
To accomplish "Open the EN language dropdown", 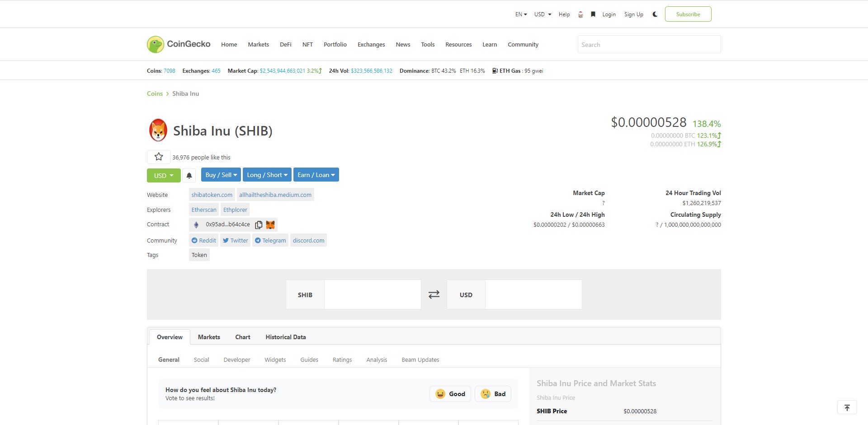I will pos(521,14).
